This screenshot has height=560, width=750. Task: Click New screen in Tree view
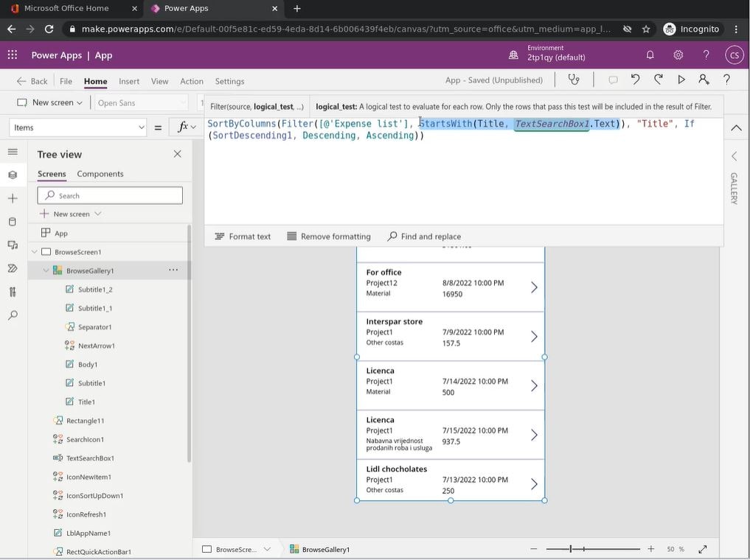coord(70,214)
